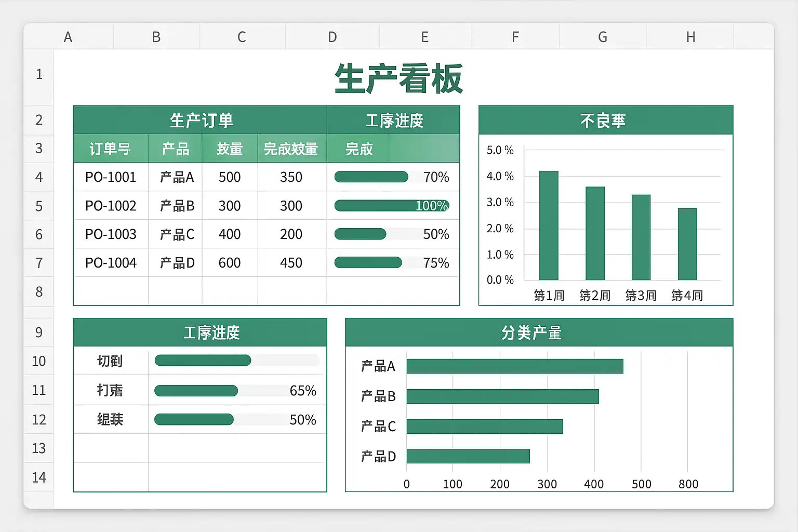Select the 产品C bar in 分类产量 chart

(x=485, y=427)
